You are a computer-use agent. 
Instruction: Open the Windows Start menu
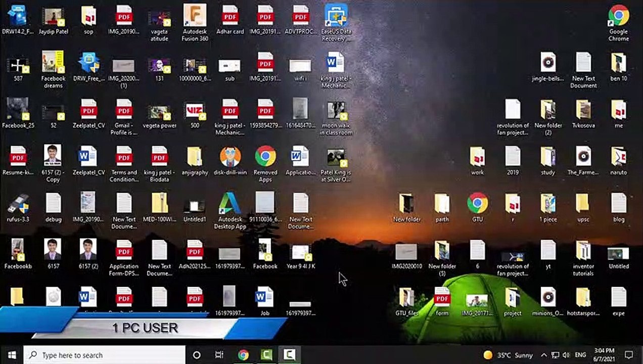tap(12, 355)
